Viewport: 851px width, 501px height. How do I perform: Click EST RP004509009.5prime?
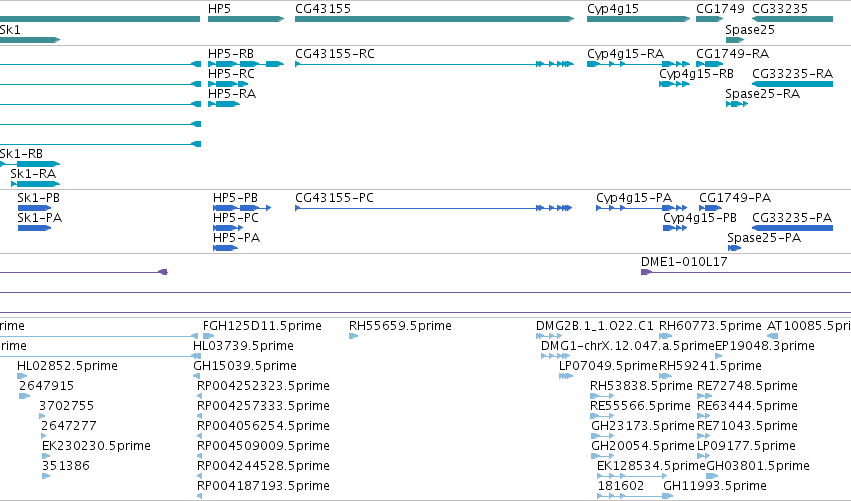point(200,456)
